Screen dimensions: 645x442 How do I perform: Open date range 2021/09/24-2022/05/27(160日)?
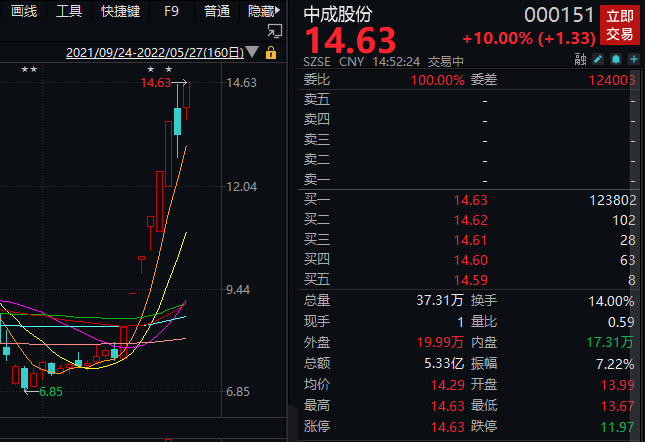(x=155, y=53)
